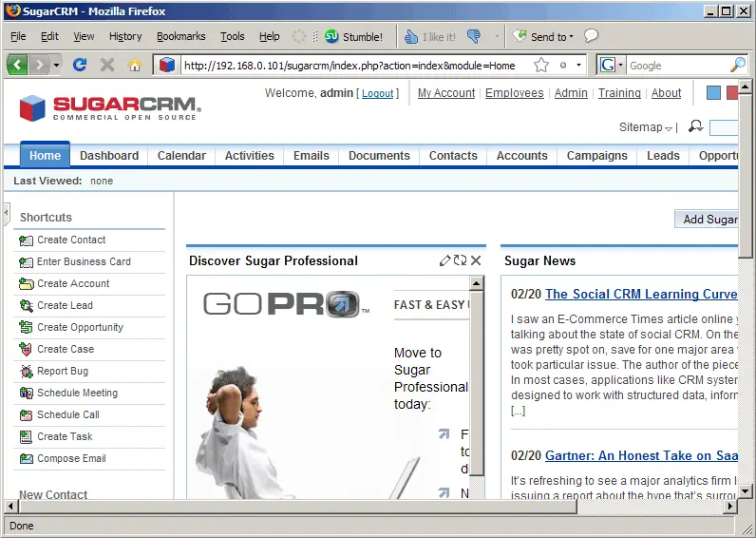This screenshot has width=756, height=538.
Task: Click the Create Opportunity shortcut icon
Action: [26, 327]
